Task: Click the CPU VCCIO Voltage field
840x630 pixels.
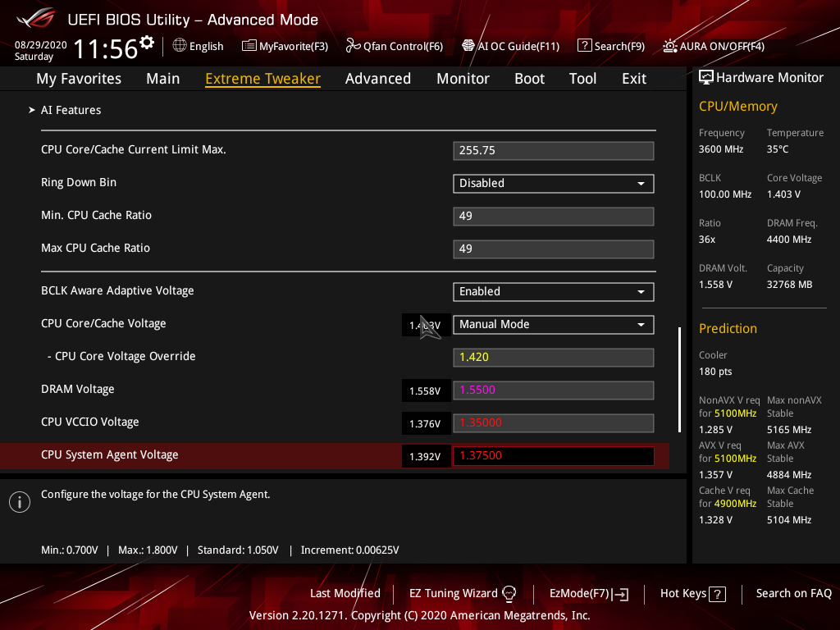Action: (x=554, y=422)
